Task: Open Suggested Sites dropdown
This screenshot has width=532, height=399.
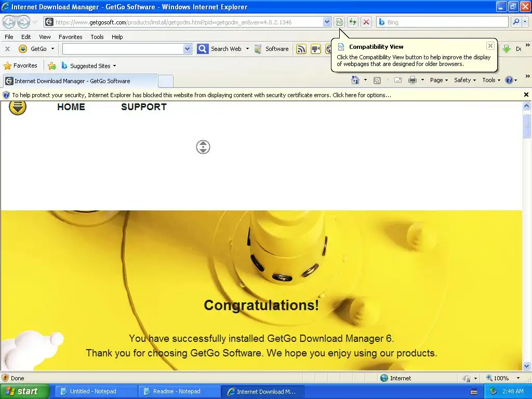Action: pyautogui.click(x=88, y=66)
